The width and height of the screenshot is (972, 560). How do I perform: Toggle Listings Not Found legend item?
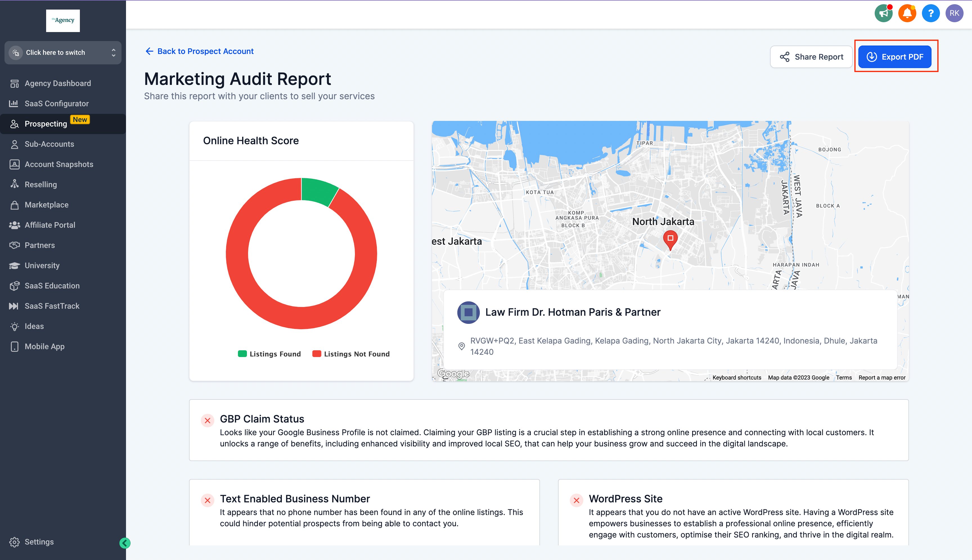tap(351, 354)
